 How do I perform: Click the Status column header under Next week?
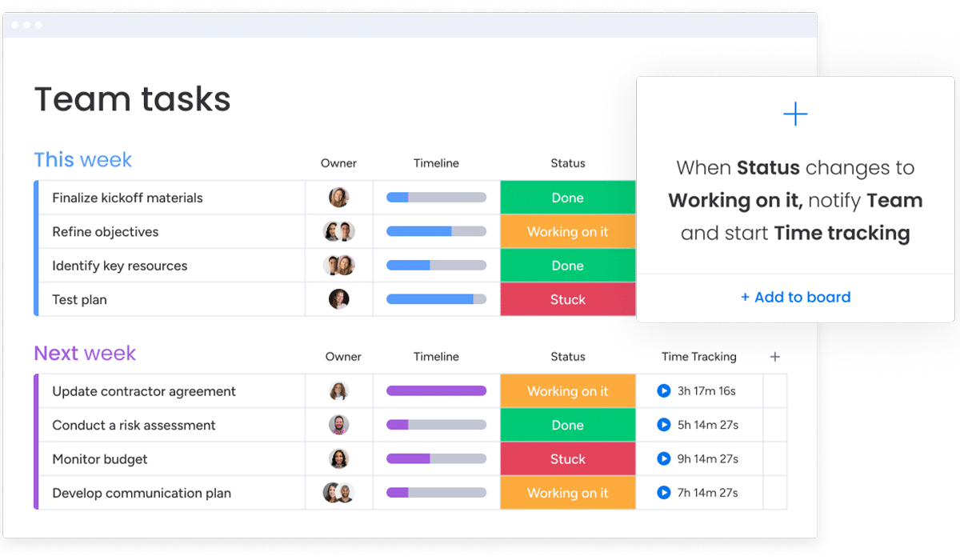coord(568,357)
